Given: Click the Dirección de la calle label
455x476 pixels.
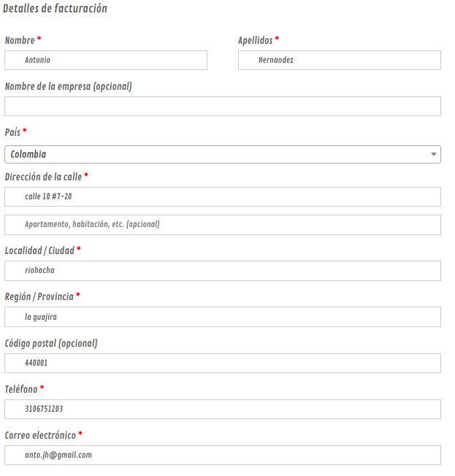Looking at the screenshot, I should click(43, 177).
